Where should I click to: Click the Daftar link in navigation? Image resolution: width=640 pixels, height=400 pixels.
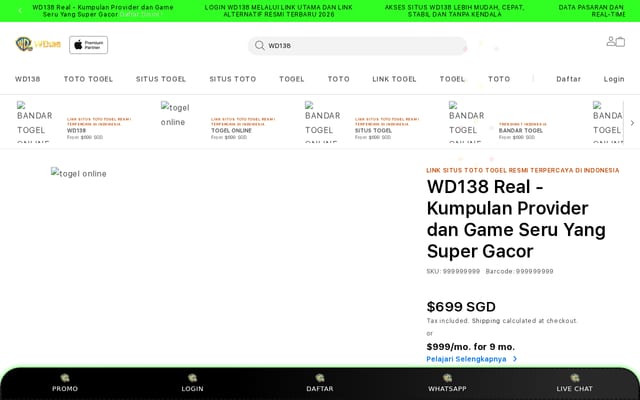(569, 79)
